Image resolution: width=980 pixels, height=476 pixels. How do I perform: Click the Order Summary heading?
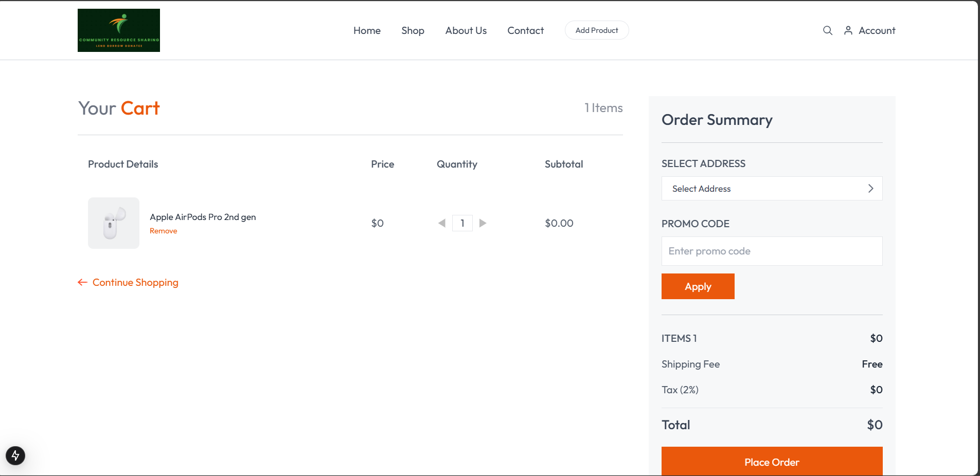[717, 120]
